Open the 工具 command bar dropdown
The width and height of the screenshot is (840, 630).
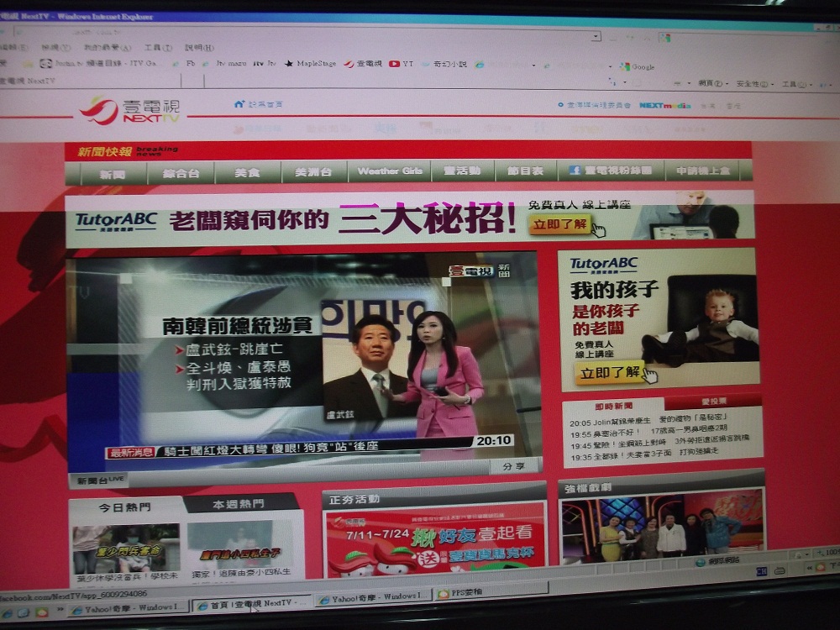796,85
